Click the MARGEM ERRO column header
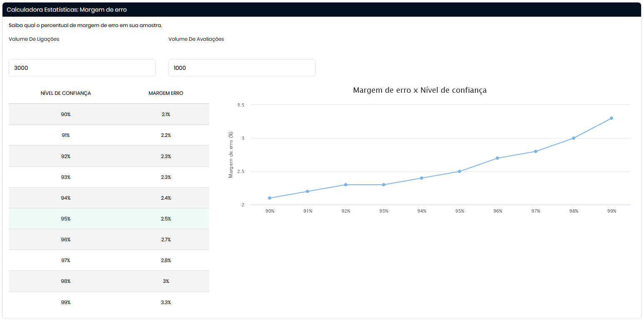This screenshot has width=644, height=322. 166,93
